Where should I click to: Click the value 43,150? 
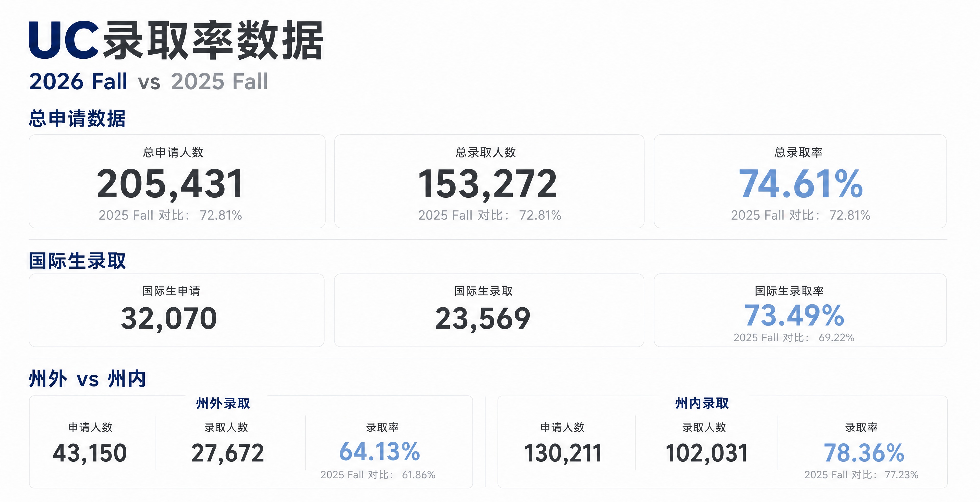click(90, 453)
